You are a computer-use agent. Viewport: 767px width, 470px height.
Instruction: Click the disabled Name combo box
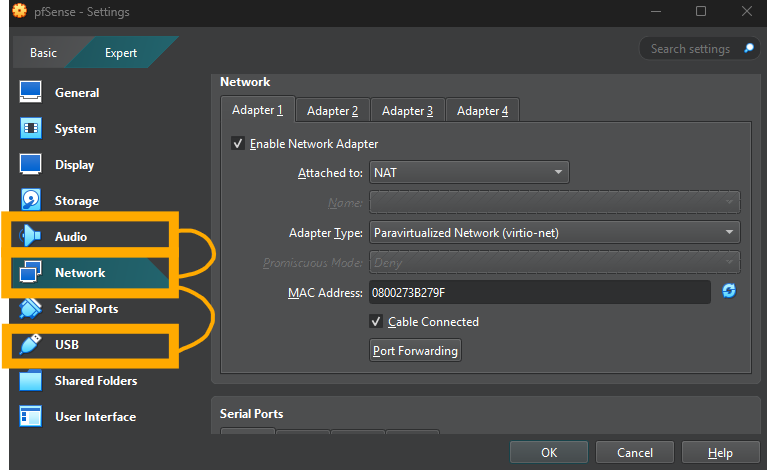[x=555, y=202]
